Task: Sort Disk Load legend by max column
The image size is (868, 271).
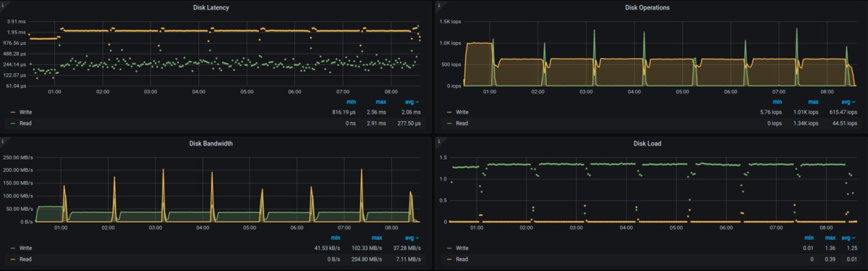Action: coord(830,238)
